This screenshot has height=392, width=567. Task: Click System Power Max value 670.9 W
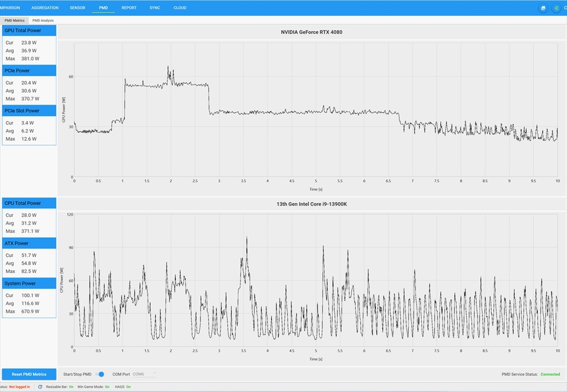[30, 312]
